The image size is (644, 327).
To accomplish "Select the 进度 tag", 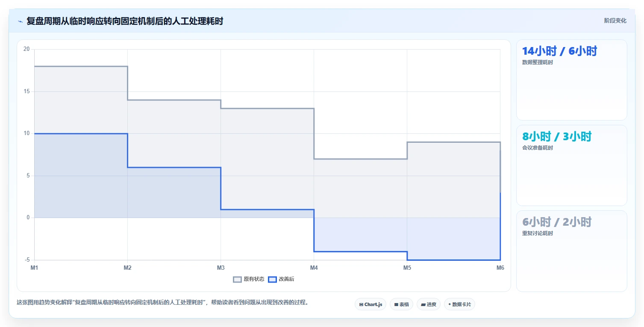I will (x=429, y=304).
